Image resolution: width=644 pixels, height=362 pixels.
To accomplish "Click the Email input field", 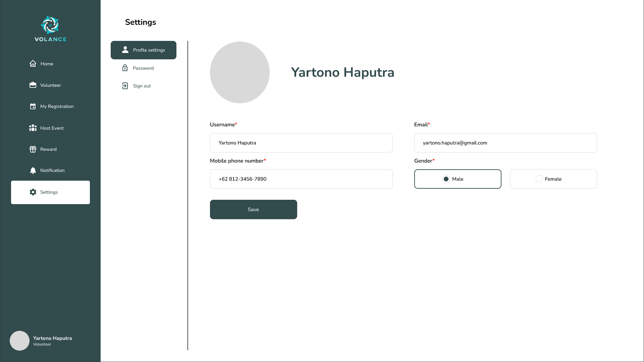I will [x=505, y=143].
